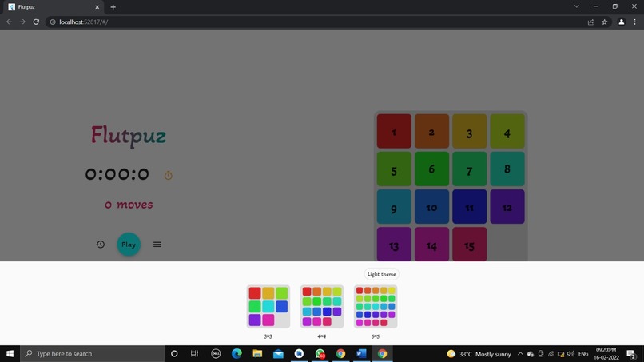Reload the browser page
This screenshot has width=644, height=362.
[x=36, y=22]
